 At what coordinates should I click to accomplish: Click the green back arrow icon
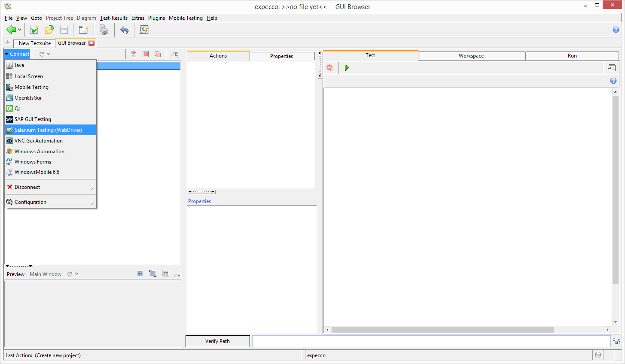pos(11,30)
